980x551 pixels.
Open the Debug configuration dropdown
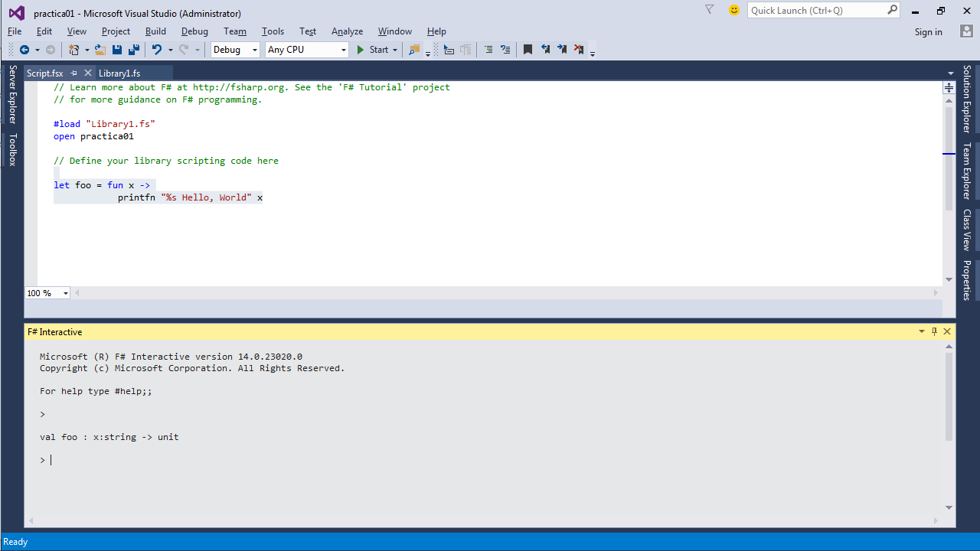click(x=236, y=50)
